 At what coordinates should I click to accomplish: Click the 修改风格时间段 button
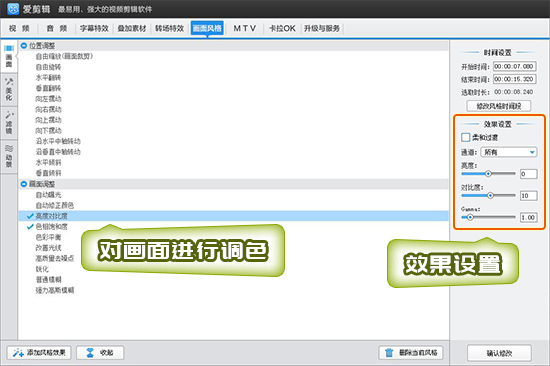click(x=498, y=106)
